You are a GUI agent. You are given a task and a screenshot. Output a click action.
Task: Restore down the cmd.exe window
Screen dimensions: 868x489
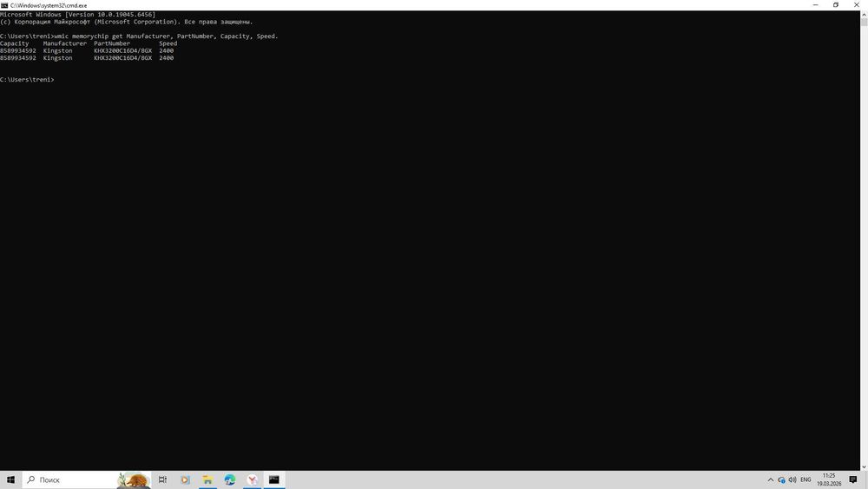click(836, 5)
